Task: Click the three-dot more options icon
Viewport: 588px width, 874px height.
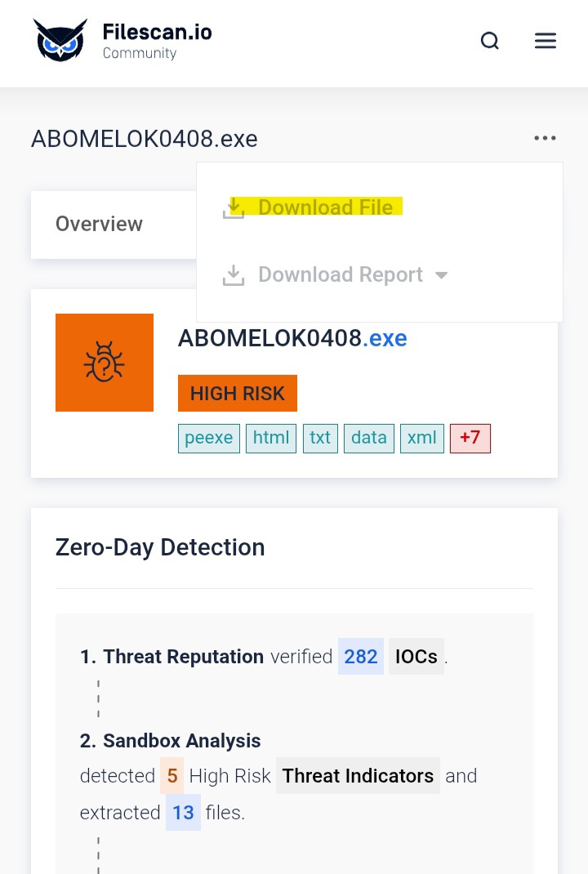Action: click(545, 138)
